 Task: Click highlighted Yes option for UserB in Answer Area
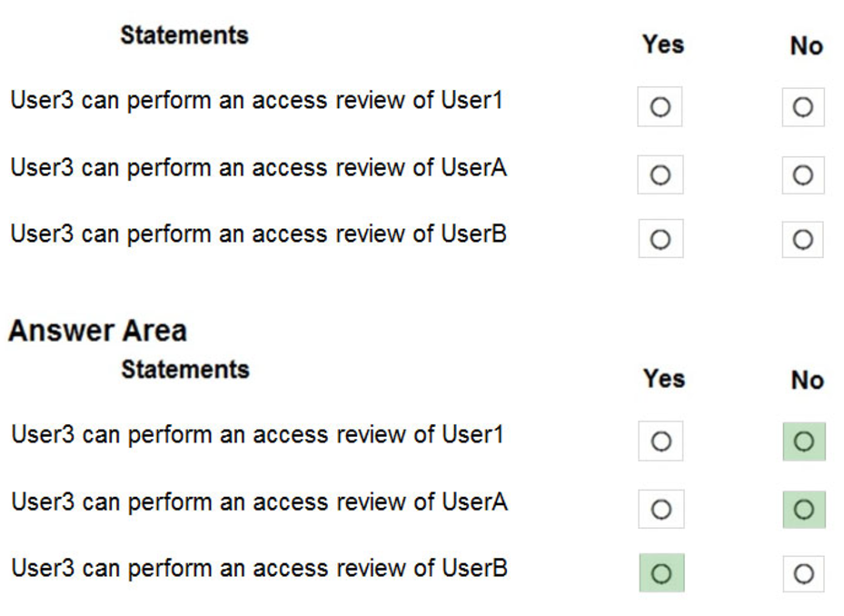[x=661, y=574]
